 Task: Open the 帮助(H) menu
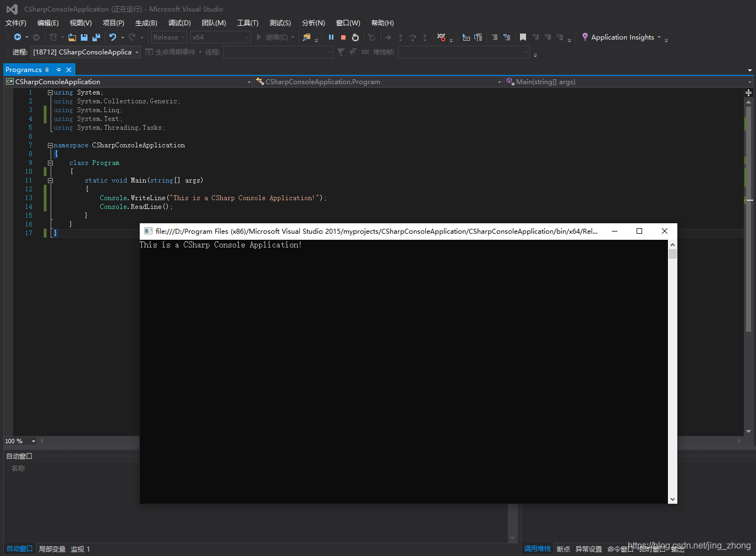(382, 23)
